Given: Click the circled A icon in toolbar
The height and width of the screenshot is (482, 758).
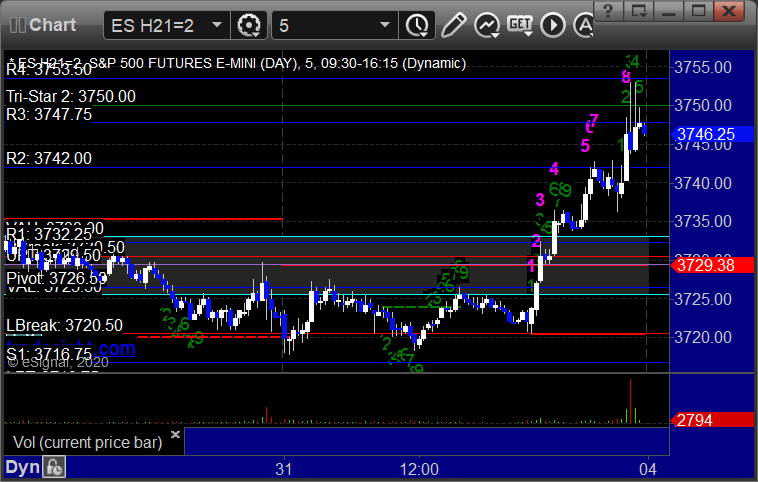Looking at the screenshot, I should [583, 25].
